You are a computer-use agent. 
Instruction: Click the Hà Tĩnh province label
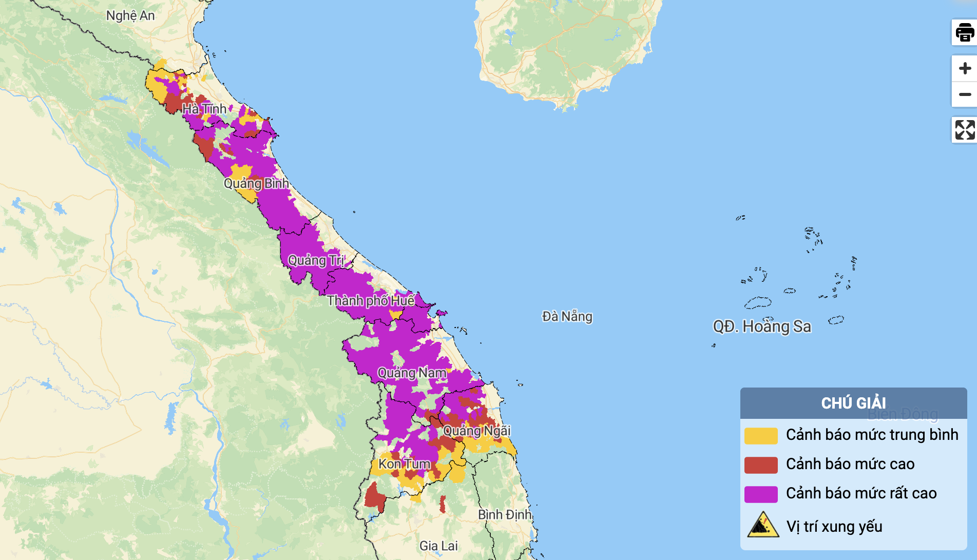204,109
